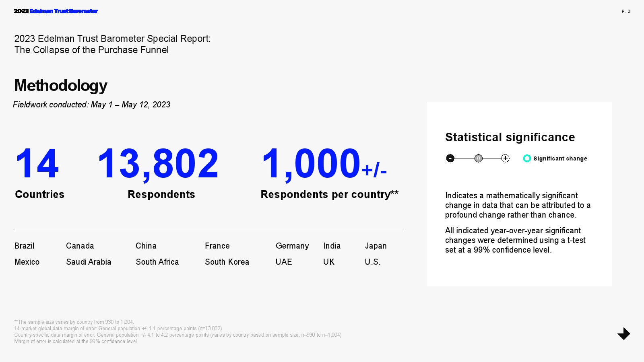Click the sample size footnote text
644x362 pixels.
(74, 322)
